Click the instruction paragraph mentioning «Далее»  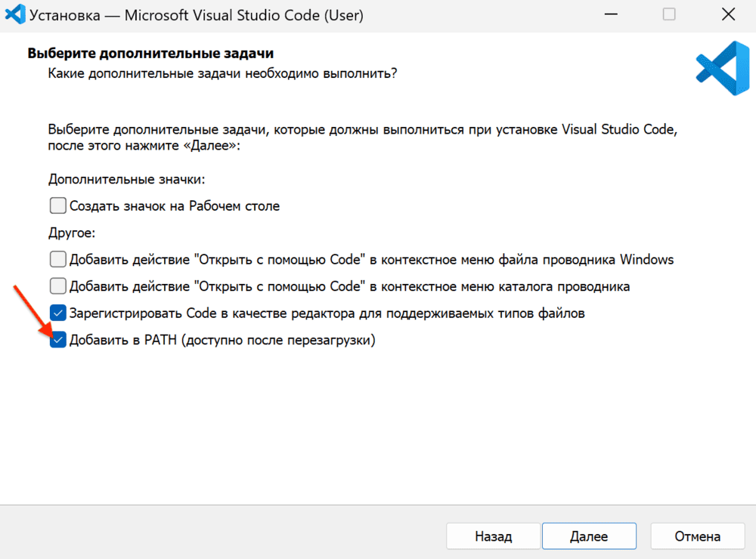(363, 137)
